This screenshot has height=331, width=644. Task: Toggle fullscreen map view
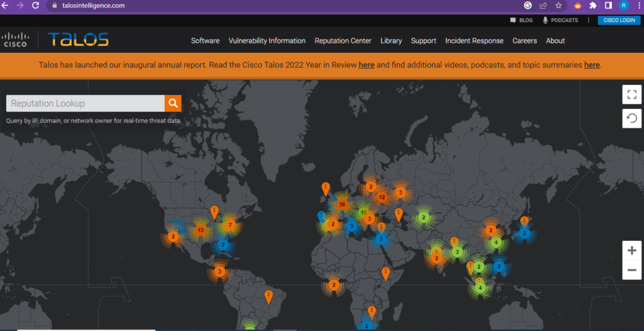pos(631,94)
